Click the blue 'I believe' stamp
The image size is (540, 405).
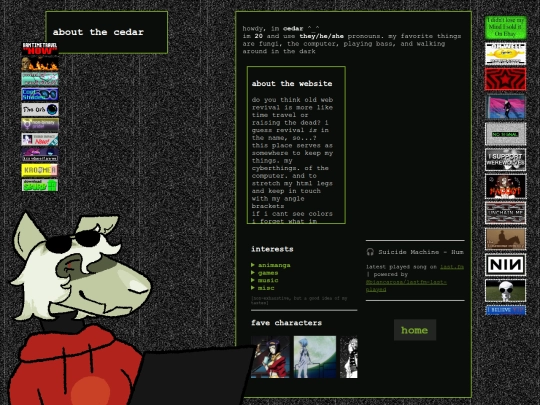[x=505, y=310]
